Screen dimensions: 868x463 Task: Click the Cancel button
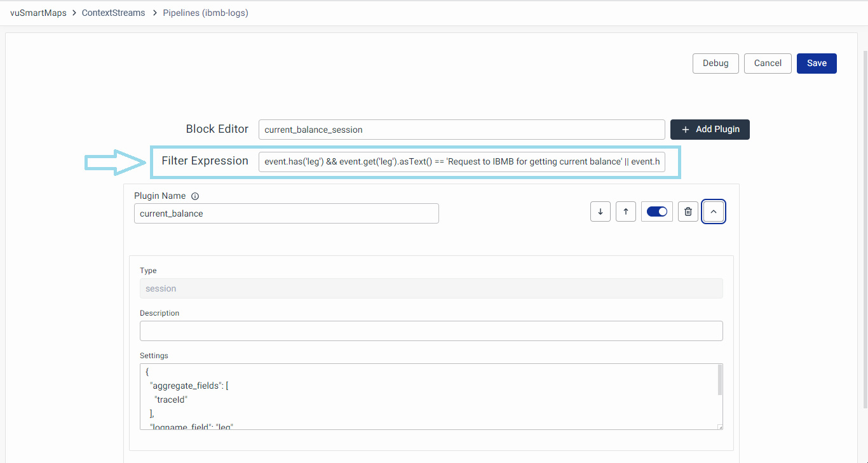tap(768, 63)
